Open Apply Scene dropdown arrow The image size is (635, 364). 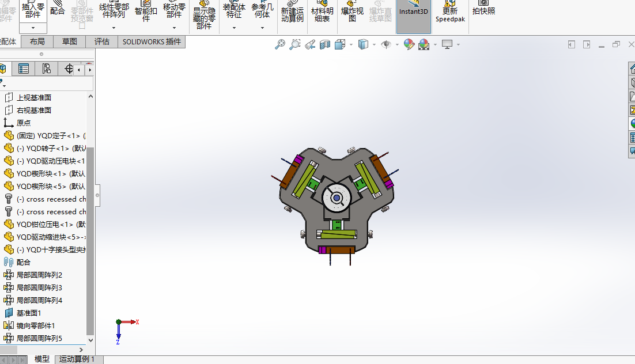pyautogui.click(x=436, y=44)
